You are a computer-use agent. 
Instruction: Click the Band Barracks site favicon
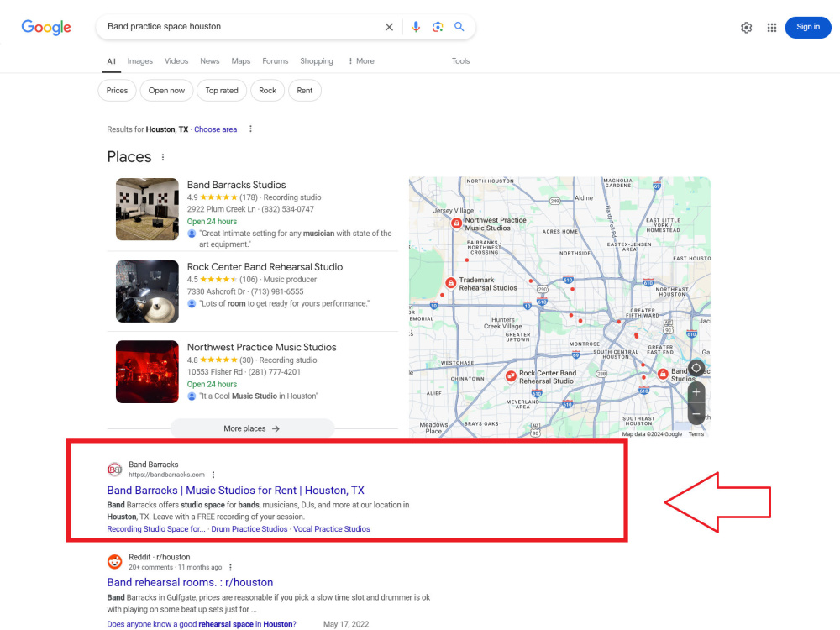coord(114,470)
